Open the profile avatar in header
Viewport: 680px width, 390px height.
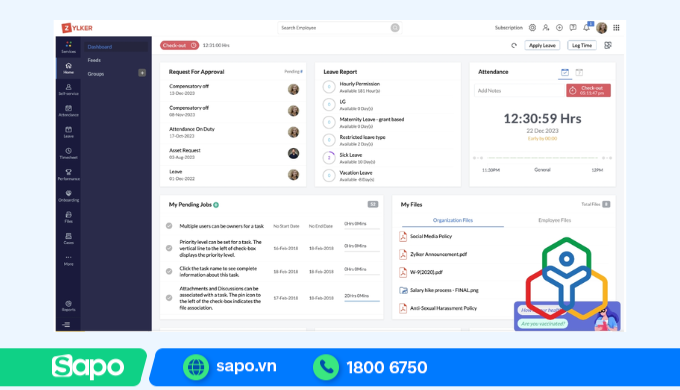pyautogui.click(x=602, y=28)
